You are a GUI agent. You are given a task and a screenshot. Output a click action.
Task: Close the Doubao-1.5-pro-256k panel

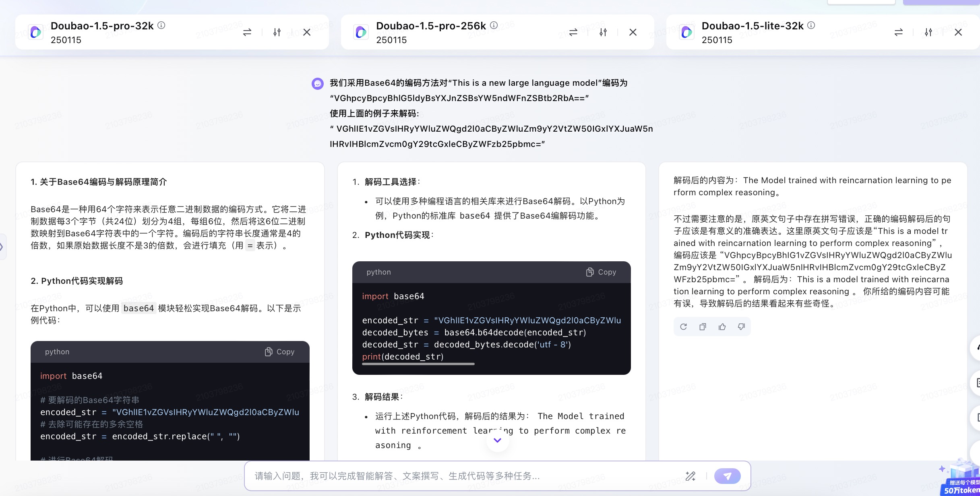click(x=633, y=32)
